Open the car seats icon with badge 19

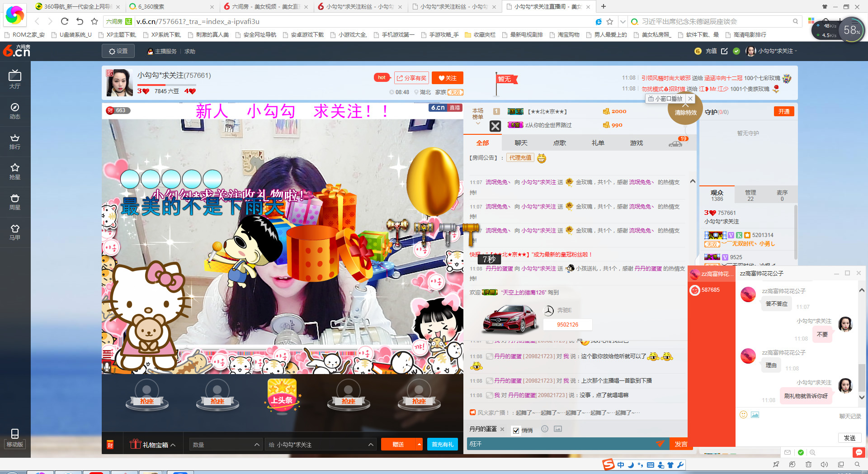click(676, 143)
